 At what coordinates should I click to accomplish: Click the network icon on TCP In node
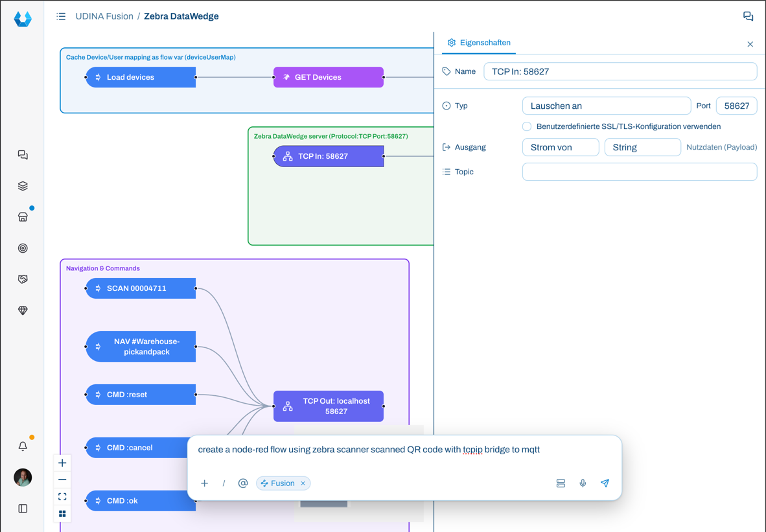click(x=288, y=156)
